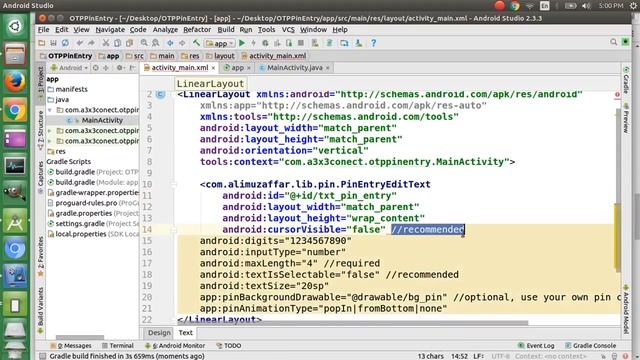Image resolution: width=640 pixels, height=360 pixels.
Task: Open Project panel gear settings
Action: point(120,68)
